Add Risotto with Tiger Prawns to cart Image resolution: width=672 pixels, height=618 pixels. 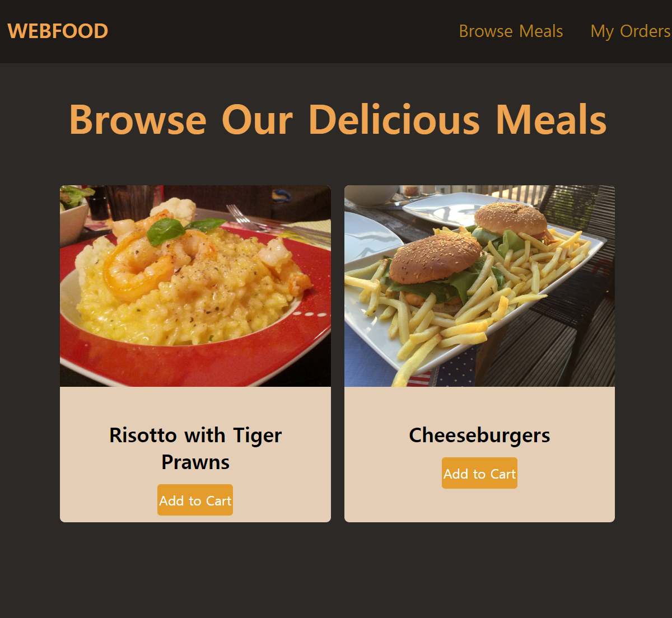195,500
